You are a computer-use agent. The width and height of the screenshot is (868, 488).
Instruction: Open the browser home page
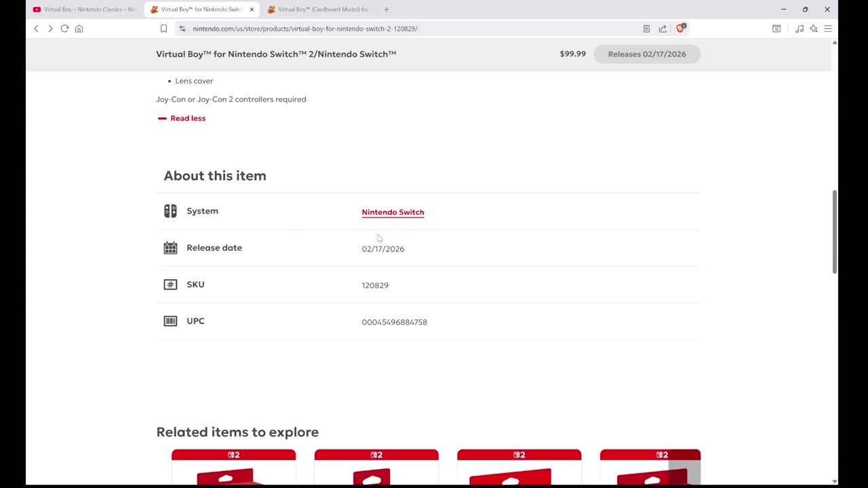pos(79,28)
